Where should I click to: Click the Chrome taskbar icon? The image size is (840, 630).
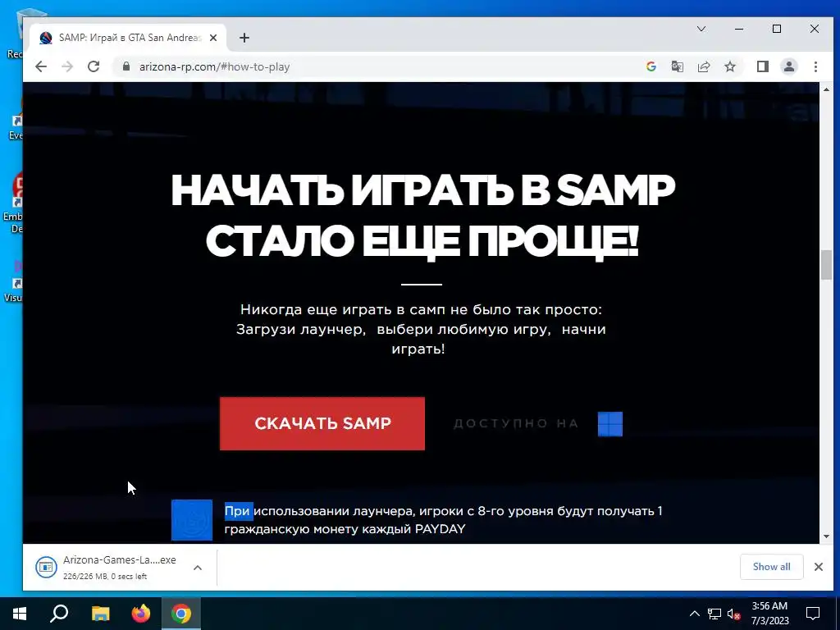click(181, 614)
